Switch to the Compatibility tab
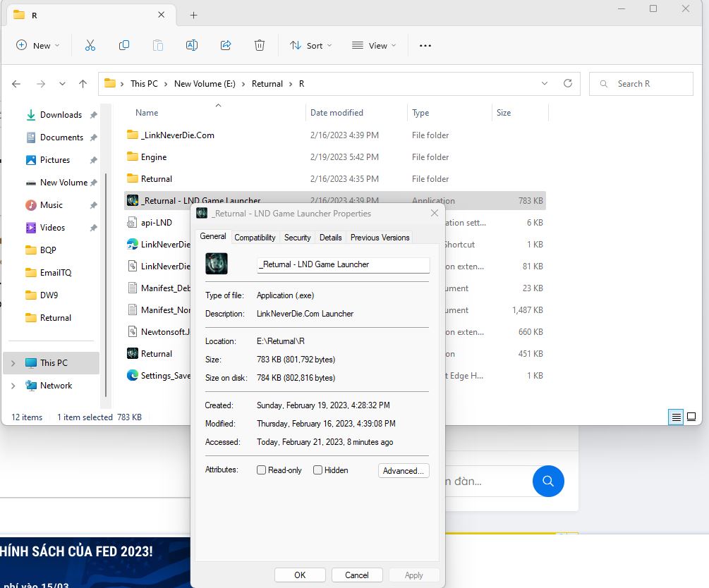Image resolution: width=709 pixels, height=588 pixels. pos(255,238)
